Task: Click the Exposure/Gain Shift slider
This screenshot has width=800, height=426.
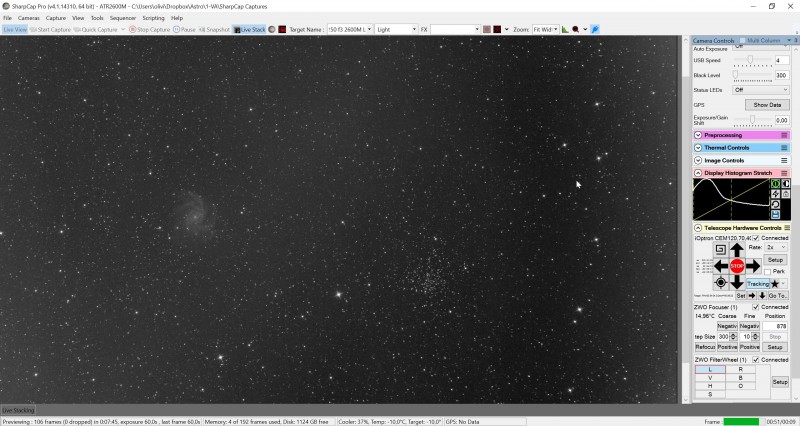Action: pos(753,120)
